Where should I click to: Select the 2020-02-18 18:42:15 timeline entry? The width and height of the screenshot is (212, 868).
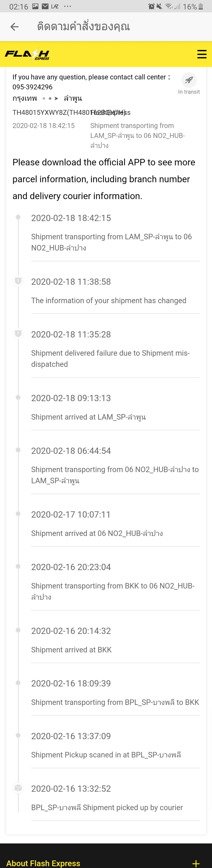point(115,233)
